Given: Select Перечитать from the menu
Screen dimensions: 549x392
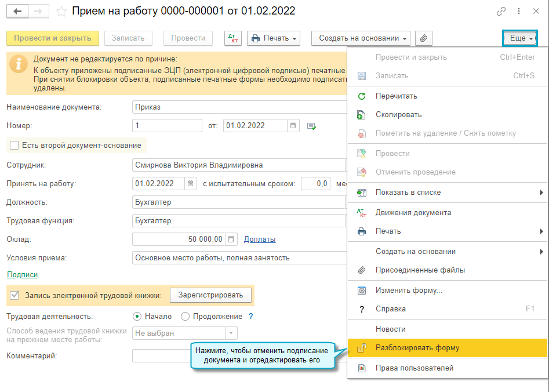Looking at the screenshot, I should 396,96.
